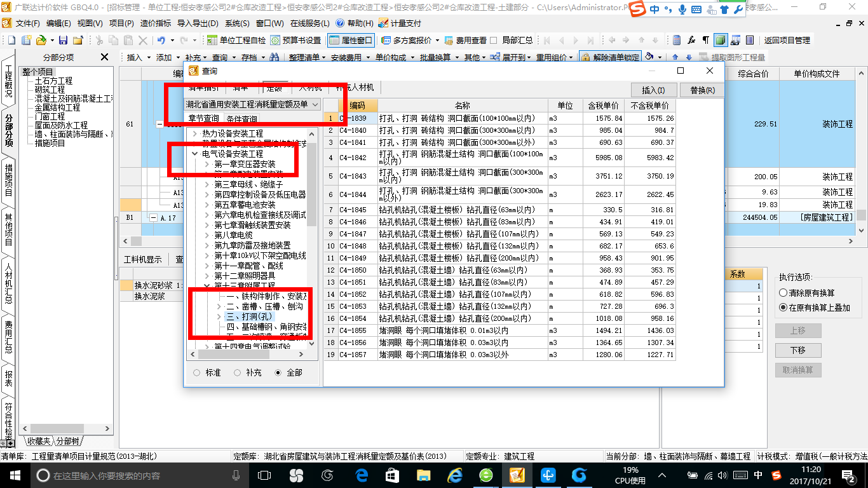Screen dimensions: 868x488
Task: Click the 编码 column header
Action: [x=357, y=105]
